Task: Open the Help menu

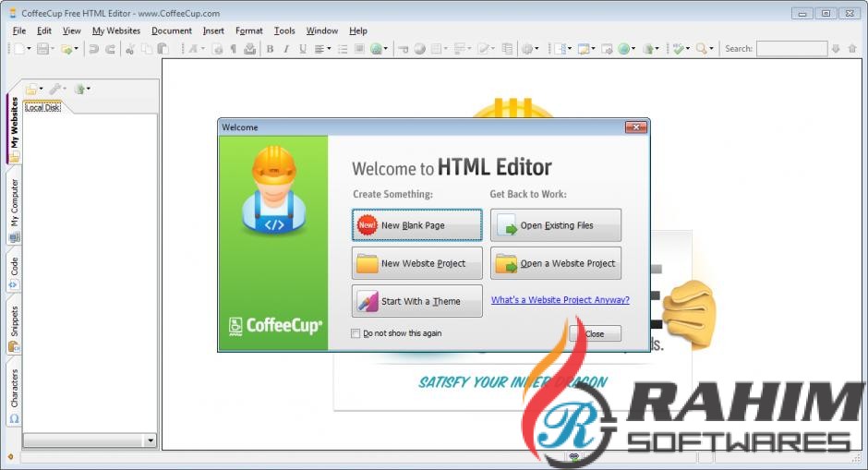Action: pos(358,31)
